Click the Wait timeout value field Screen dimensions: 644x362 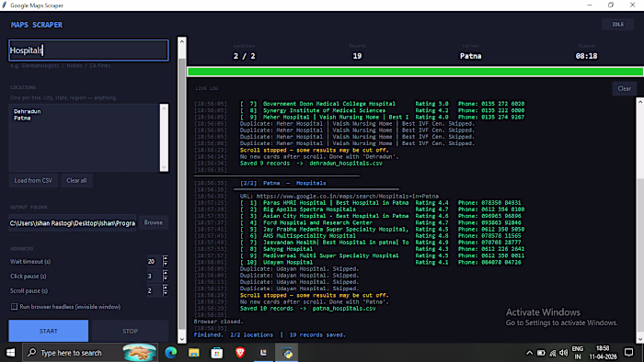pos(154,261)
